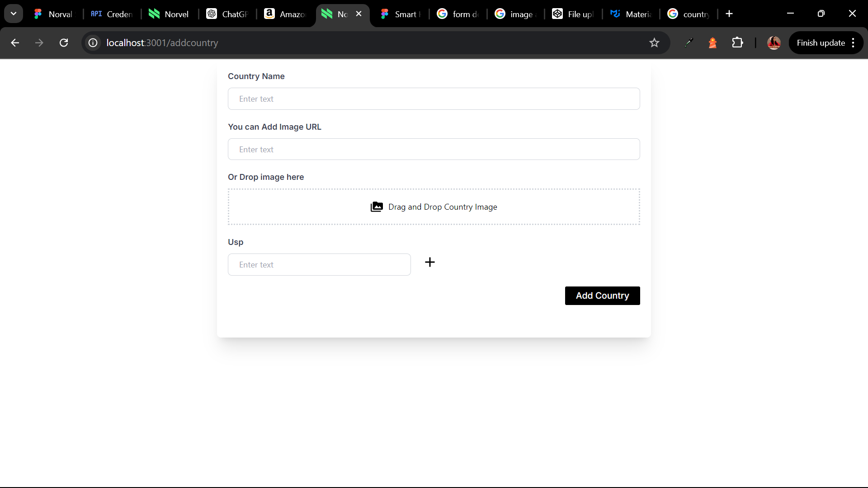Switch to the Norval Figma tab
Viewport: 868px width, 488px height.
point(53,14)
